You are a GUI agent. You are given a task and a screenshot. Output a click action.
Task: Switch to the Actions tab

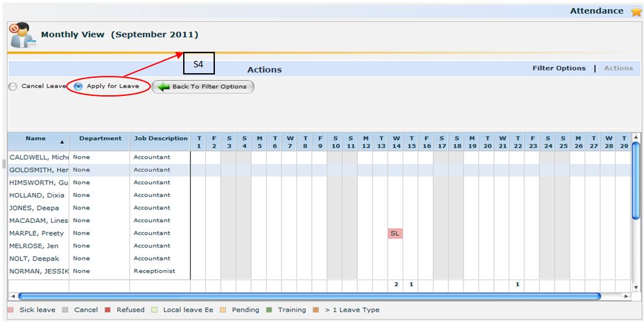tap(618, 68)
